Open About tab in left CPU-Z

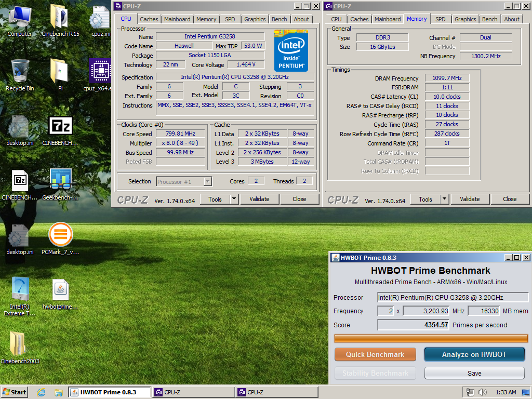(301, 19)
